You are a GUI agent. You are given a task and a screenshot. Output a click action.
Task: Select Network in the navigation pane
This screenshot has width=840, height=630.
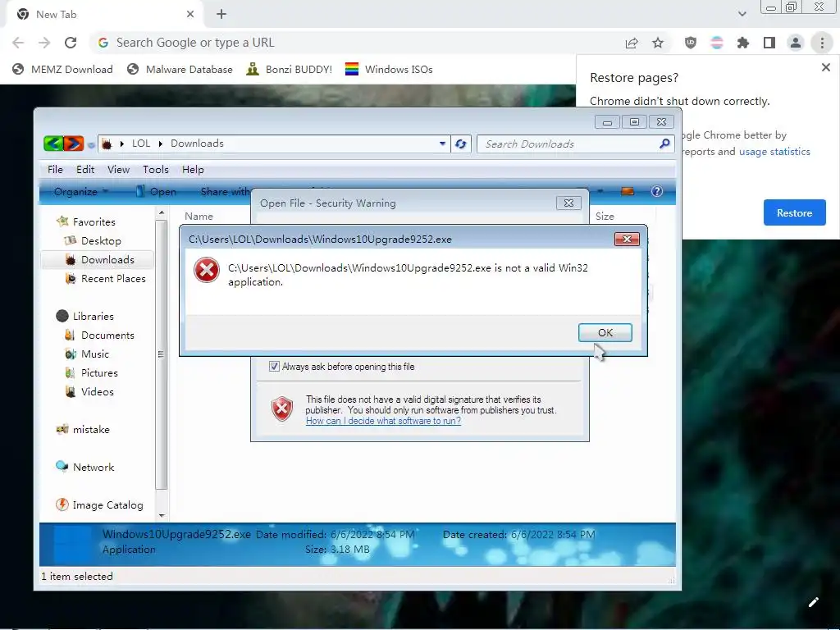pyautogui.click(x=84, y=467)
